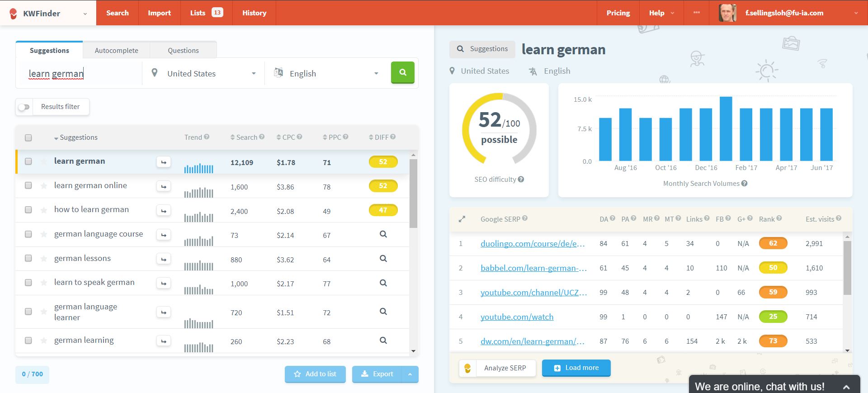
Task: Click the green search magnifier button
Action: [x=402, y=72]
